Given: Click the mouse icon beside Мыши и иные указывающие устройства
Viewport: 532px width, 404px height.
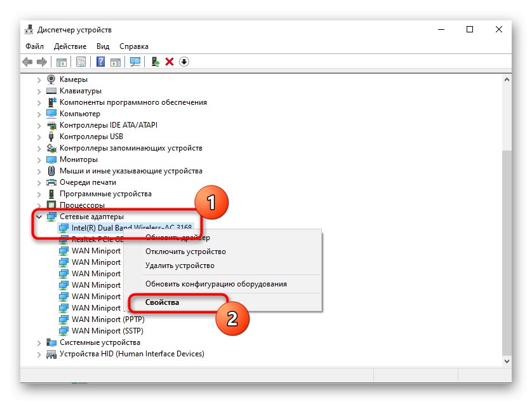Looking at the screenshot, I should click(x=51, y=171).
